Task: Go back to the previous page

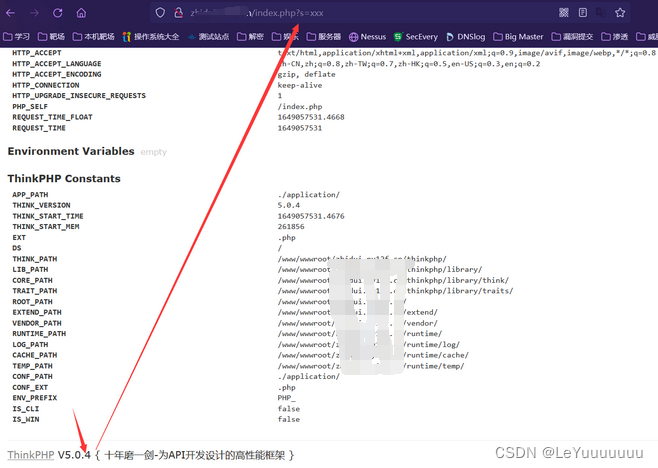Action: pos(11,13)
